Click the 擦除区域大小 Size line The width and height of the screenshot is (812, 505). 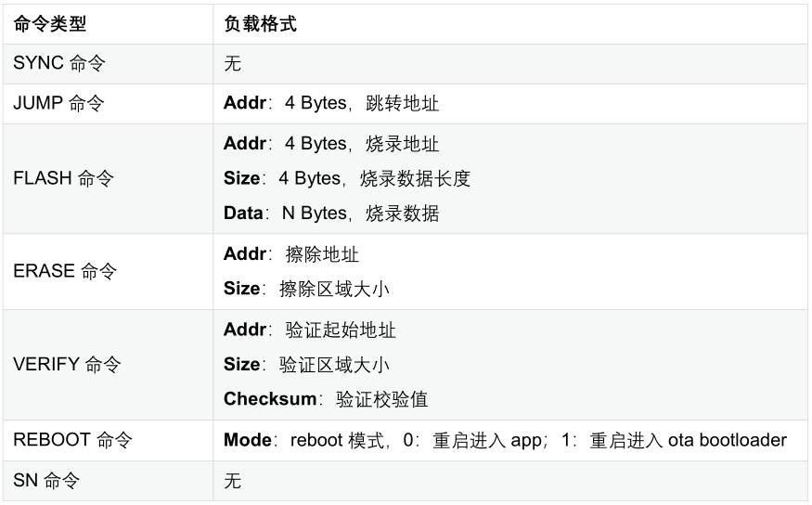point(306,289)
